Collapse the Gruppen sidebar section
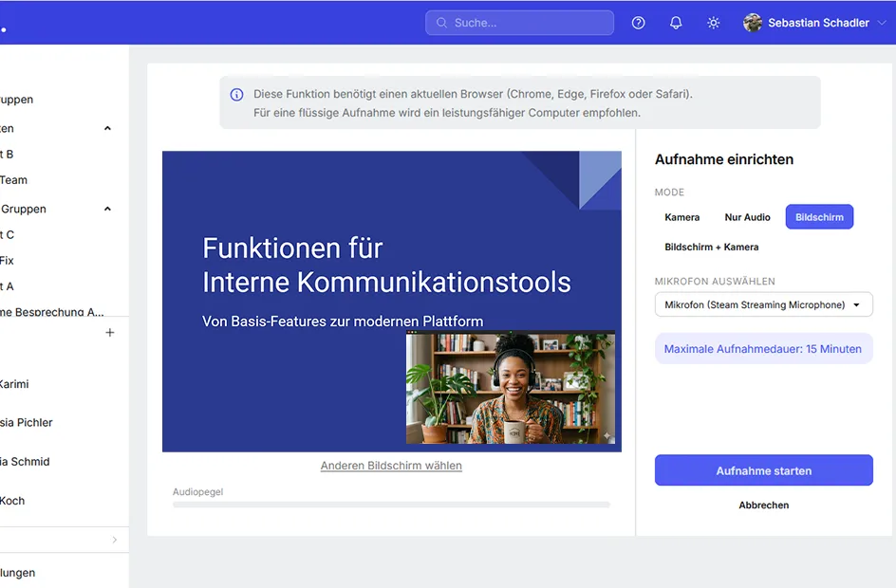Screen dimensions: 896x588 tap(107, 209)
